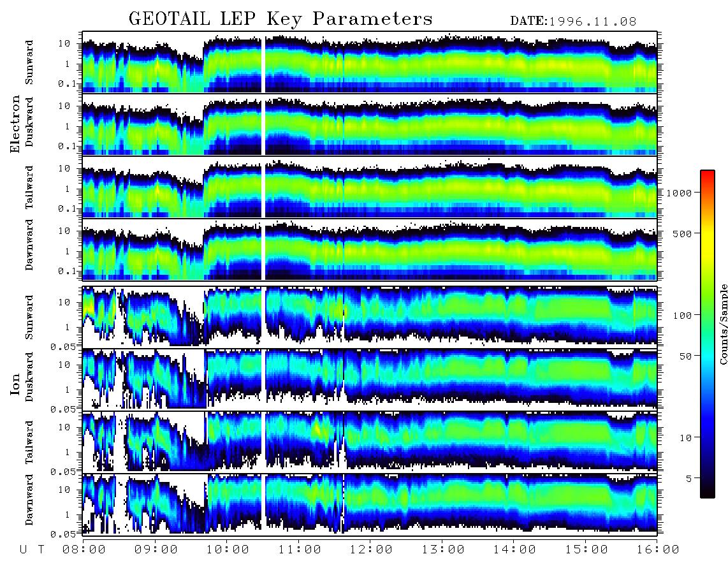The image size is (728, 561).
Task: Select the Electron Sunward panel label
Action: pos(29,62)
